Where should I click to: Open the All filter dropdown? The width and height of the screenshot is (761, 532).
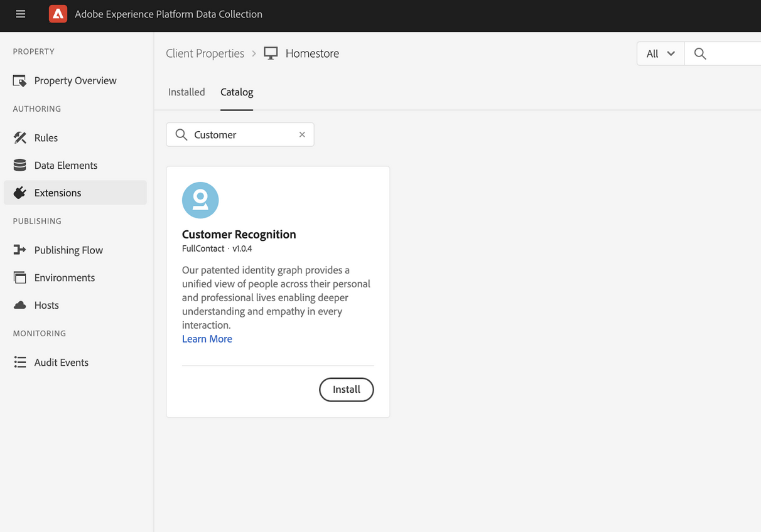[661, 53]
